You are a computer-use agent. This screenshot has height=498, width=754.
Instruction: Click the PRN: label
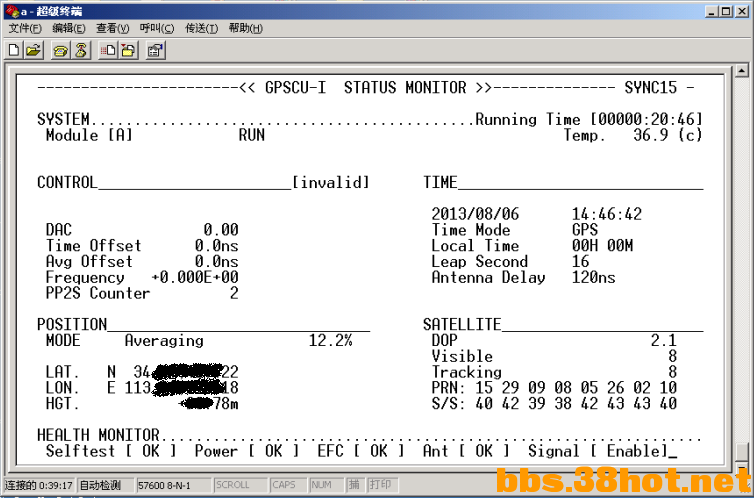coord(449,388)
